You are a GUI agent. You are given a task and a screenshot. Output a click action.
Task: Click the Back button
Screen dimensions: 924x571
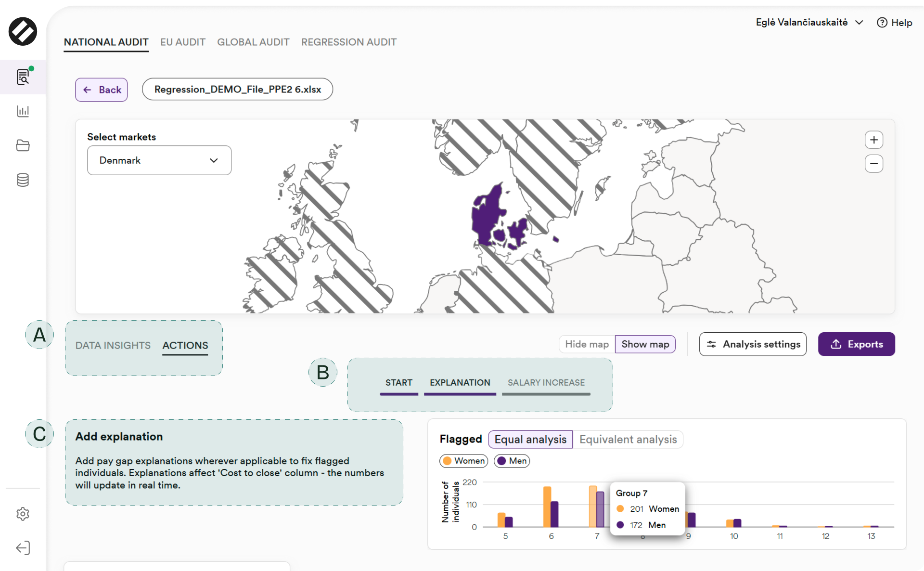point(101,90)
